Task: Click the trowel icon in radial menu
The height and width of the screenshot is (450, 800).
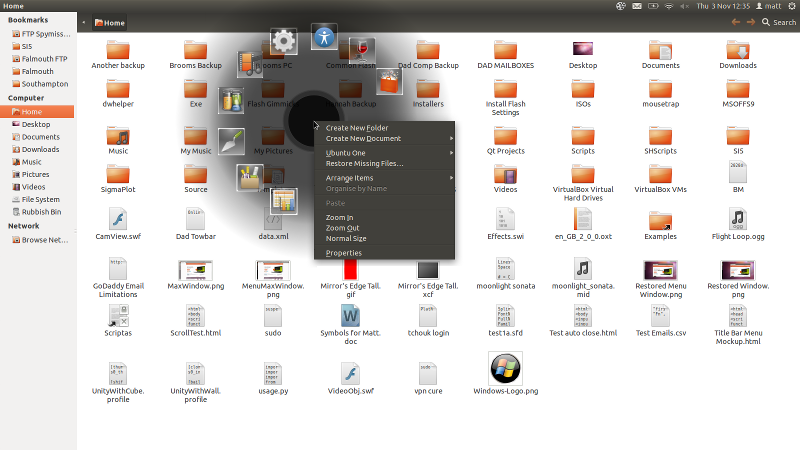Action: 232,141
